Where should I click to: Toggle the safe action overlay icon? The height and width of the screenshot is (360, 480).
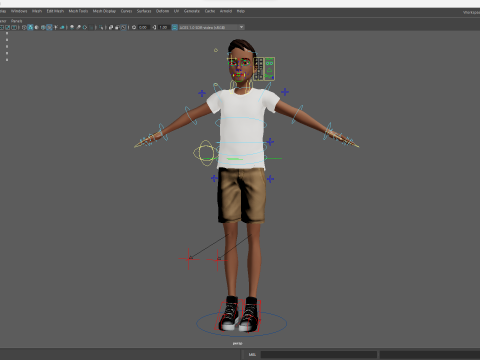pyautogui.click(x=7, y=27)
